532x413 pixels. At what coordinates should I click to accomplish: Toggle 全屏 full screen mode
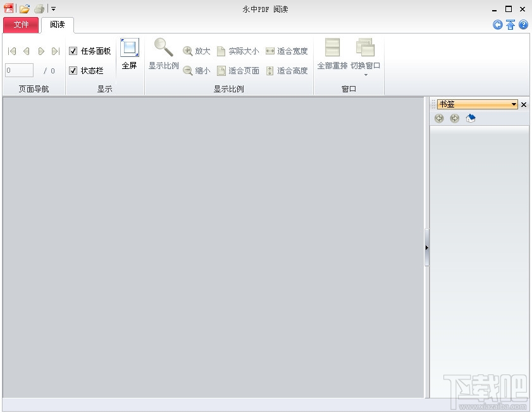(129, 56)
